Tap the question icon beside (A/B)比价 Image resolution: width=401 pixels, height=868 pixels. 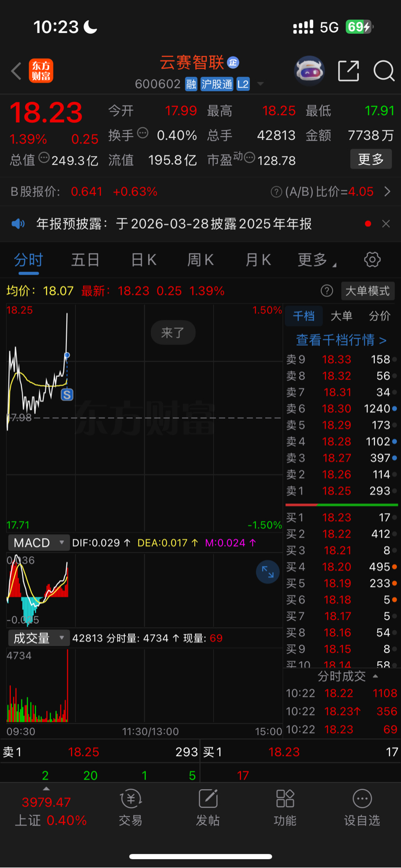[x=276, y=192]
